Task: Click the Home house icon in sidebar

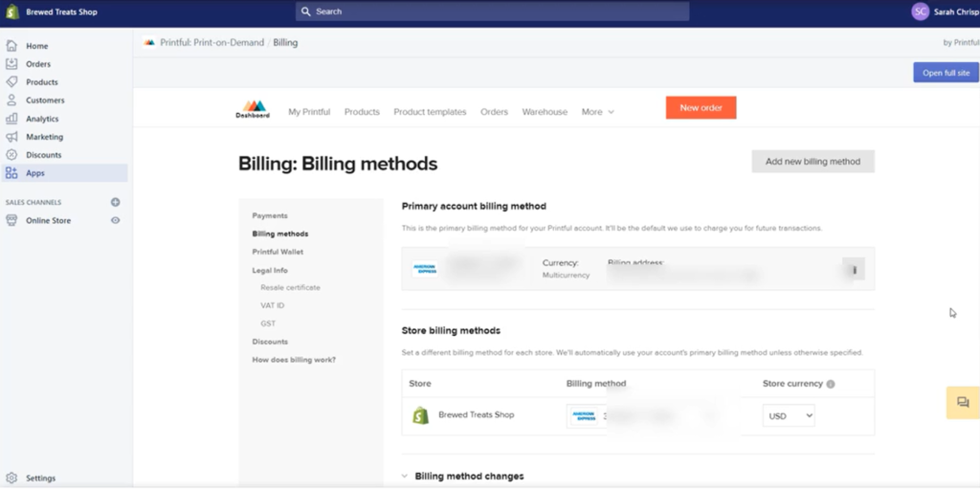Action: 11,46
